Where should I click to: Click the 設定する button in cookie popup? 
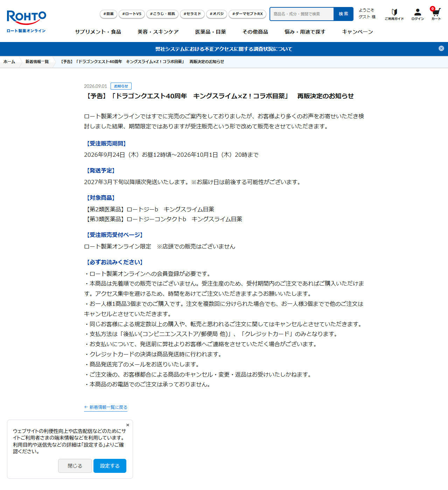pos(110,466)
